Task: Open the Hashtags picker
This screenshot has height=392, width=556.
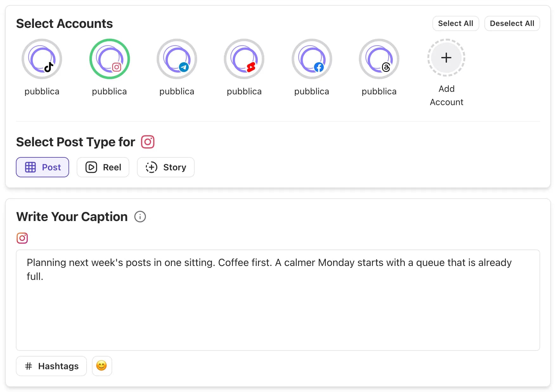Action: tap(51, 366)
